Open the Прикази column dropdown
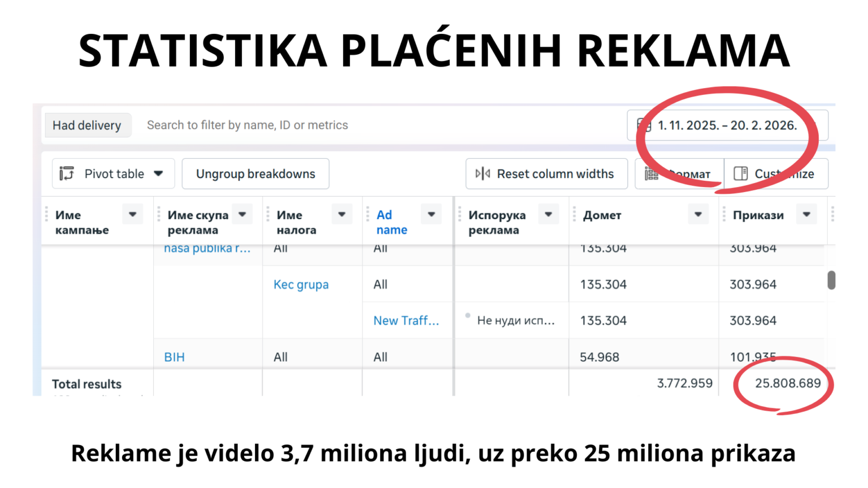Image resolution: width=868 pixels, height=488 pixels. pos(806,215)
